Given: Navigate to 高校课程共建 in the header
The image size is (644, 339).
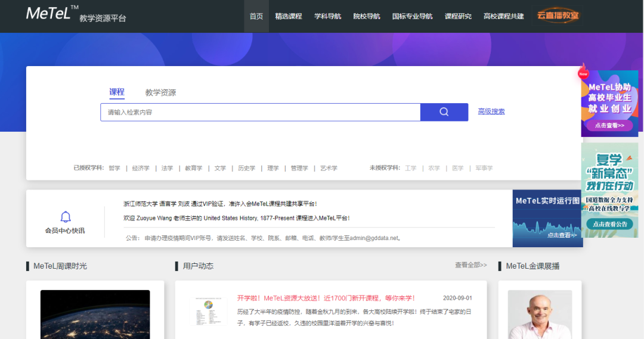Looking at the screenshot, I should point(504,16).
